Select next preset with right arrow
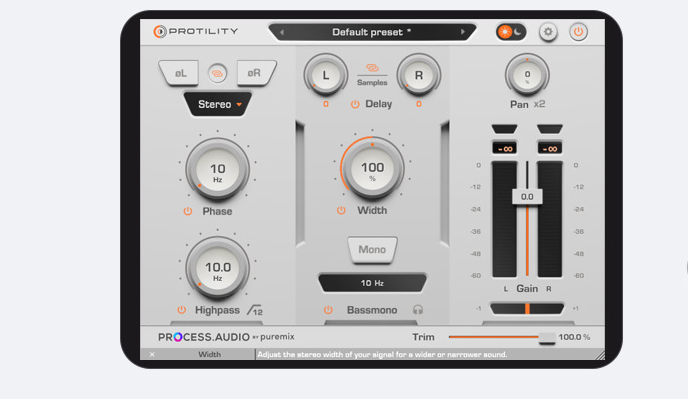Viewport: 688px width, 399px height. point(462,32)
